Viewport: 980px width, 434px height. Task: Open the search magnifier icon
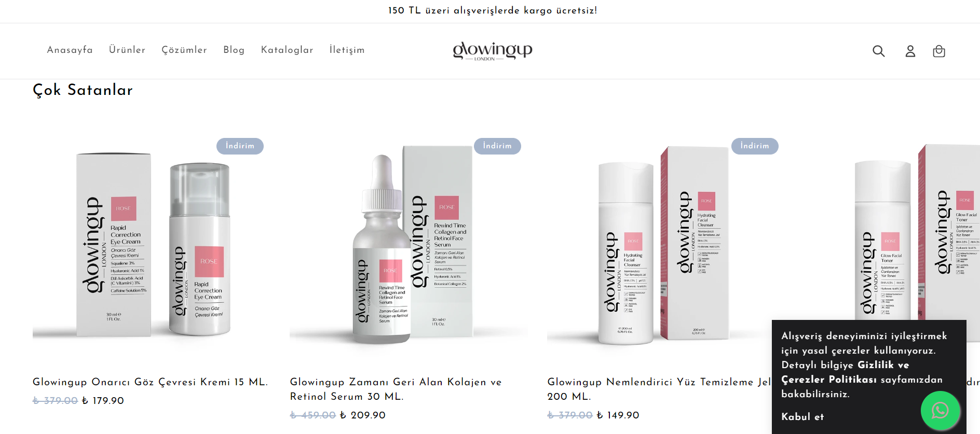(x=878, y=51)
